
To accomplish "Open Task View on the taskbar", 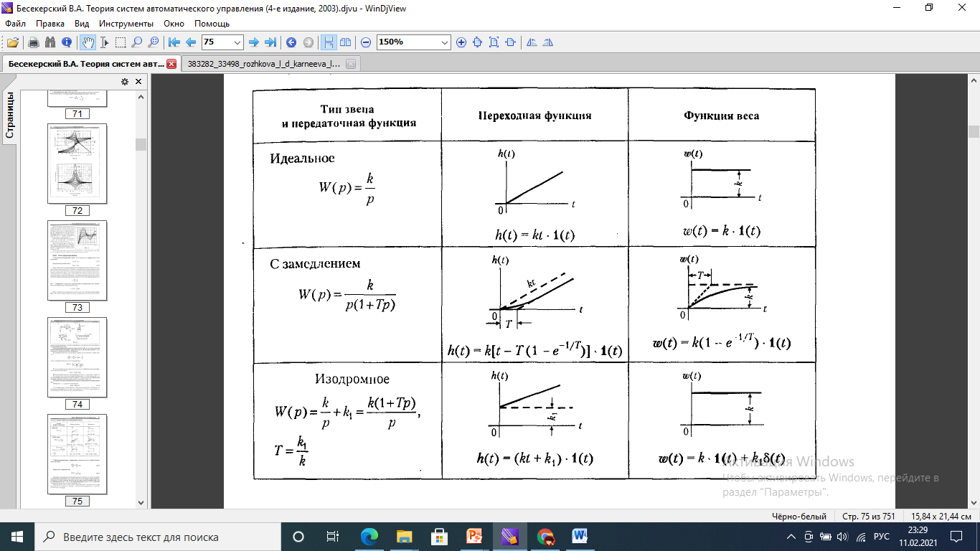I will pyautogui.click(x=333, y=537).
